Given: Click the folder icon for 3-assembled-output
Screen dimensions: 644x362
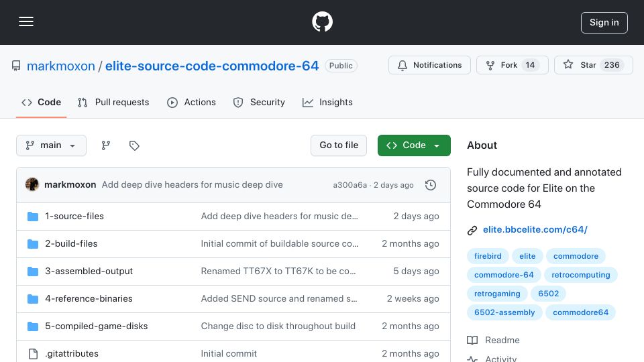Looking at the screenshot, I should click(x=33, y=271).
